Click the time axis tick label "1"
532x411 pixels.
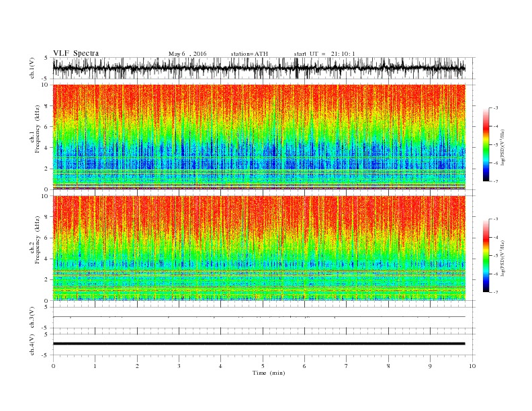pyautogui.click(x=95, y=366)
